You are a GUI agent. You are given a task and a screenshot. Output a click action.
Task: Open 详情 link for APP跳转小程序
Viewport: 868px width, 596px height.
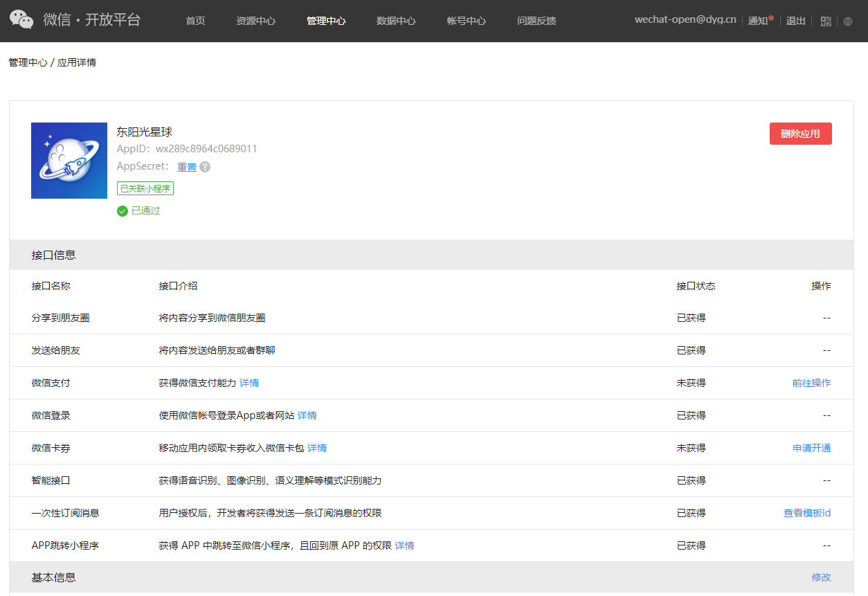[x=405, y=545]
